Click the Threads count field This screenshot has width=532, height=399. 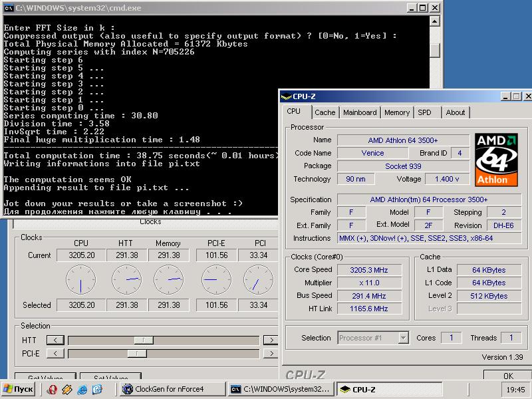point(511,338)
